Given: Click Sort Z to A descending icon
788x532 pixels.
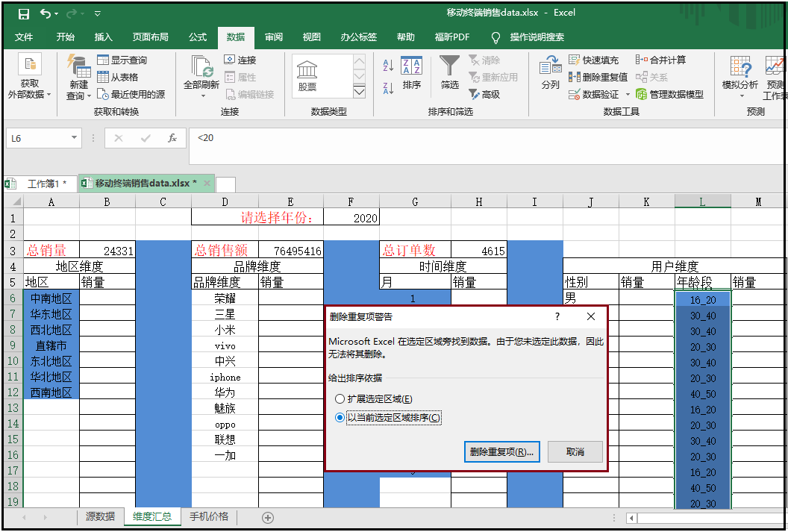Looking at the screenshot, I should (x=388, y=88).
